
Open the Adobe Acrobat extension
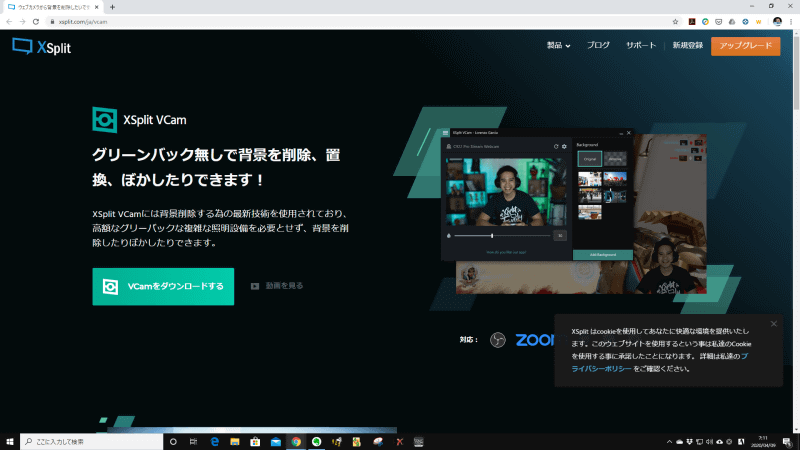(692, 21)
